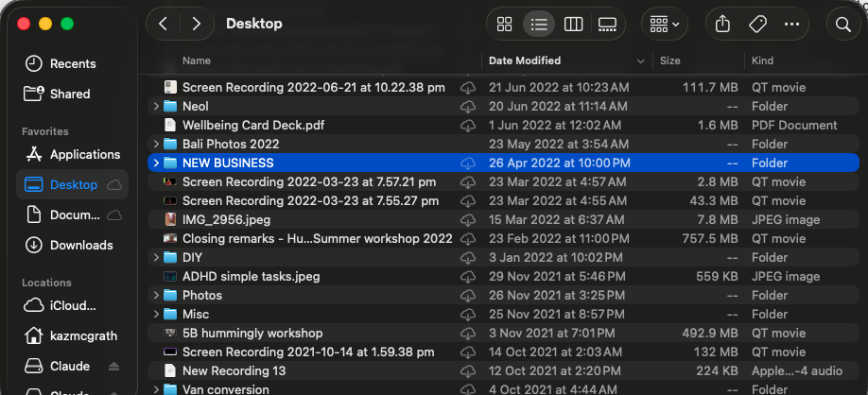Screen dimensions: 868x395
Task: Sort by the Kind column header
Action: pos(762,60)
